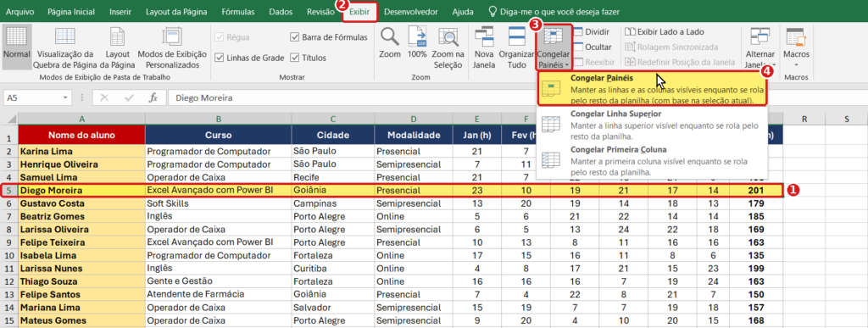This screenshot has height=328, width=868.
Task: Click Exibir Lado a Lado
Action: (x=665, y=32)
